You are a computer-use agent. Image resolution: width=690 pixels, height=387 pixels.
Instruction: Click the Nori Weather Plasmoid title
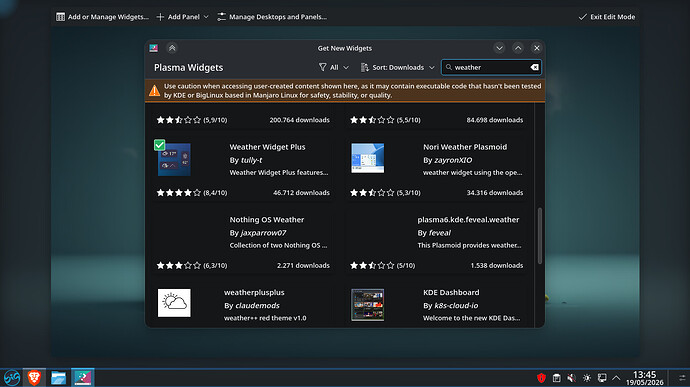[465, 147]
